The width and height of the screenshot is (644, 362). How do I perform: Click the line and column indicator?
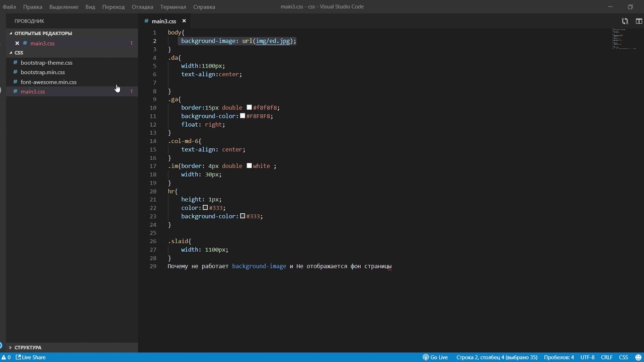coord(497,357)
